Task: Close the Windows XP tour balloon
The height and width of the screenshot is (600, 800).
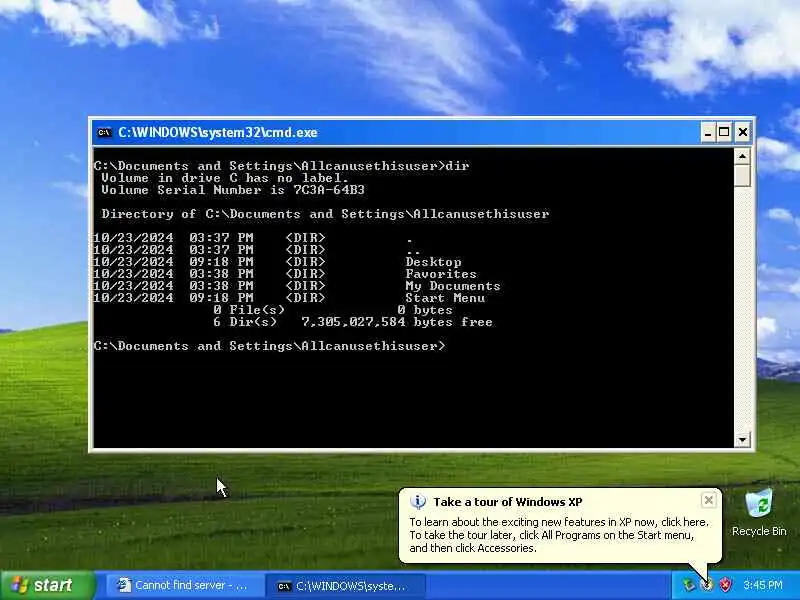Action: click(708, 501)
